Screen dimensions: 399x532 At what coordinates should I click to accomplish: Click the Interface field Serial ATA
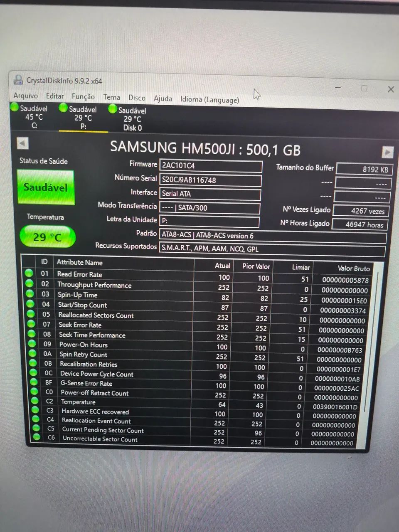[x=210, y=194]
